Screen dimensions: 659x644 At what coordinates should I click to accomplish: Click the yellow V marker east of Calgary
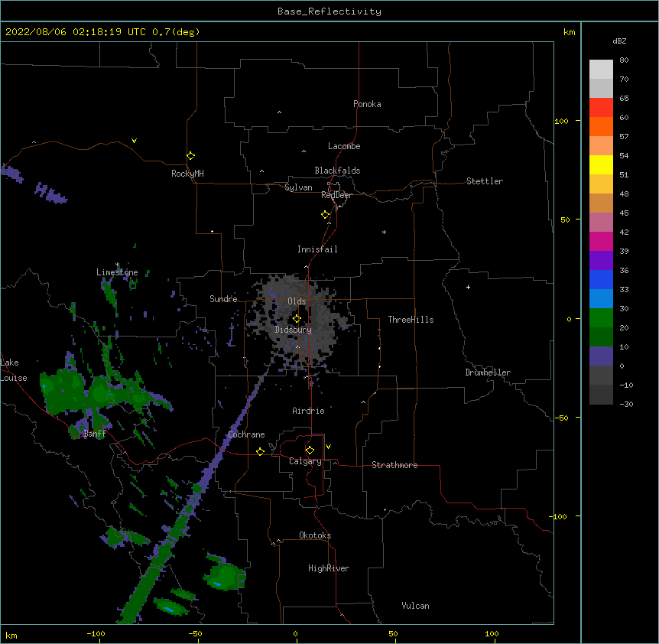(328, 447)
